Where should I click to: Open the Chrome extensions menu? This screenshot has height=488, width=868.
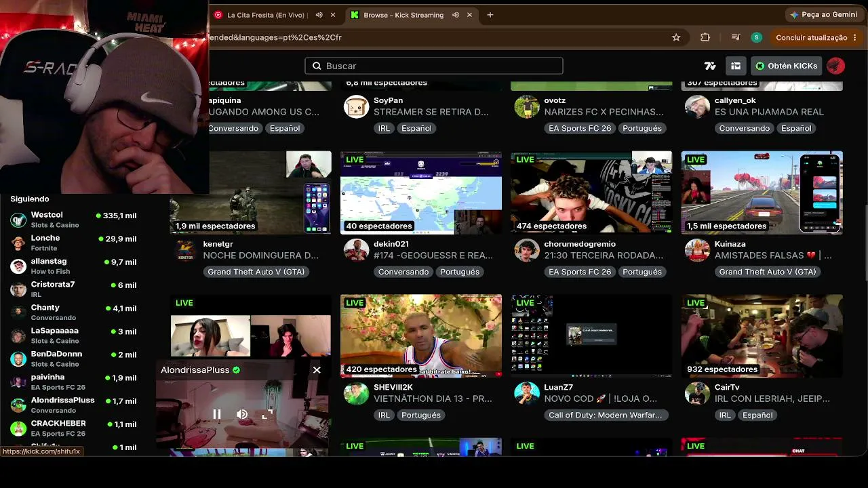(x=705, y=37)
